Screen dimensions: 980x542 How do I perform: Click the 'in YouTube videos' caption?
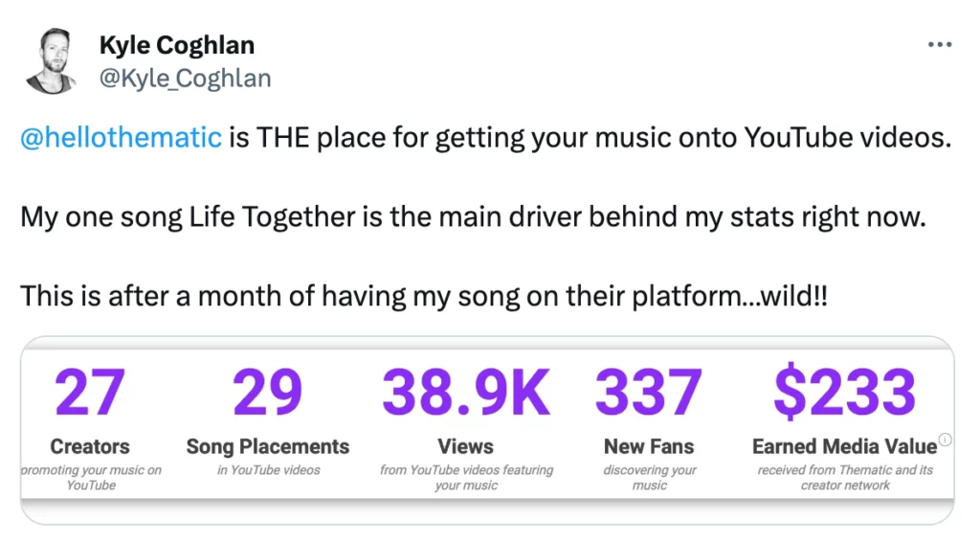(268, 470)
